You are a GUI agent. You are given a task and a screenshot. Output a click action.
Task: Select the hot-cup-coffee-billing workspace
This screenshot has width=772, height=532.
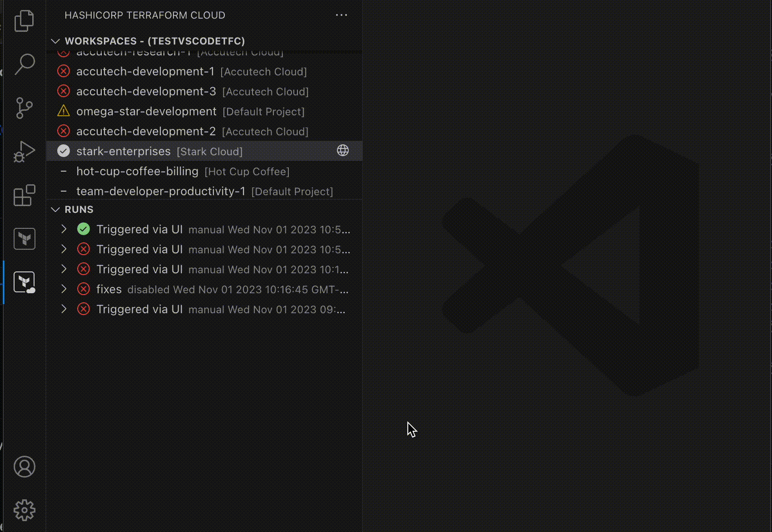(x=205, y=171)
